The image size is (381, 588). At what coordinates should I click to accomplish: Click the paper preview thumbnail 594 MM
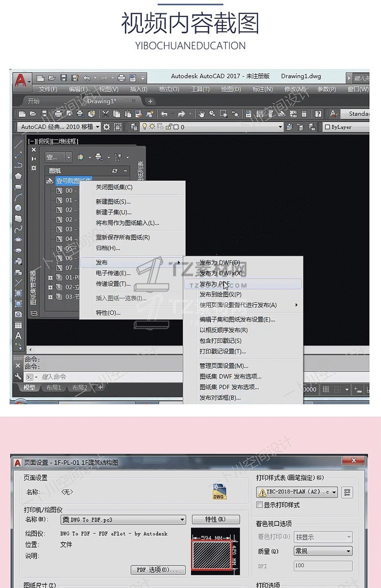(x=215, y=551)
